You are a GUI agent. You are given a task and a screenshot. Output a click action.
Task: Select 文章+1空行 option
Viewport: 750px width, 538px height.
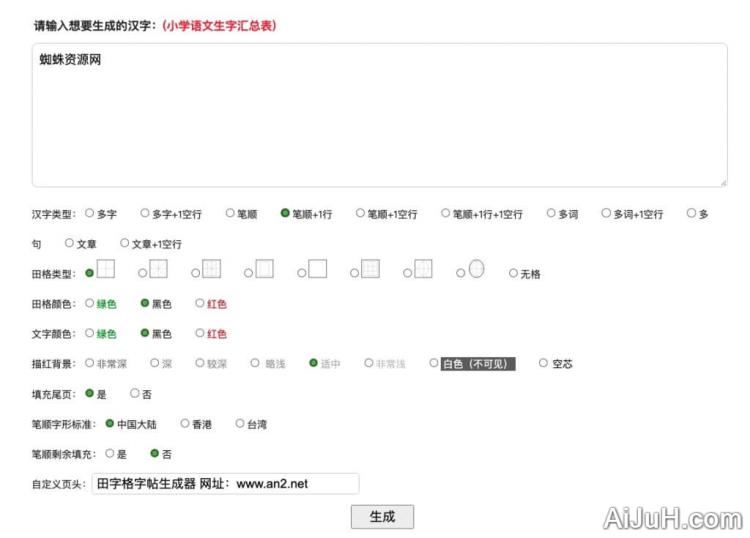point(125,243)
